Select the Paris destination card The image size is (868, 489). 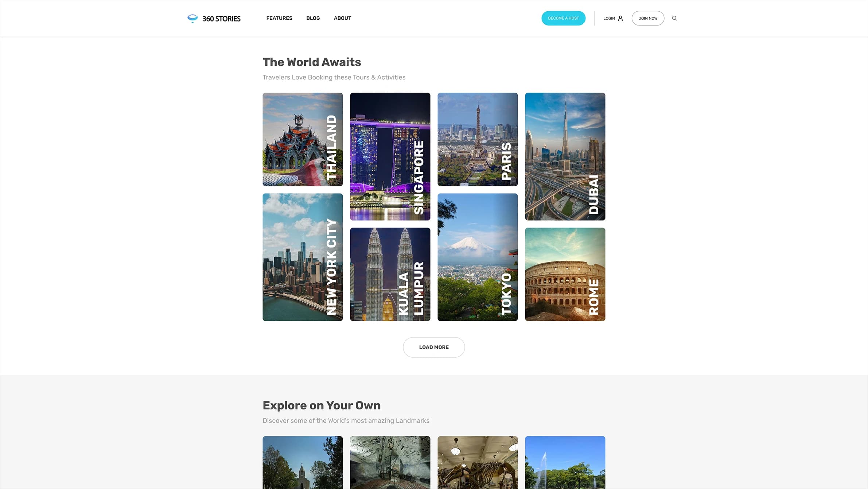coord(478,139)
